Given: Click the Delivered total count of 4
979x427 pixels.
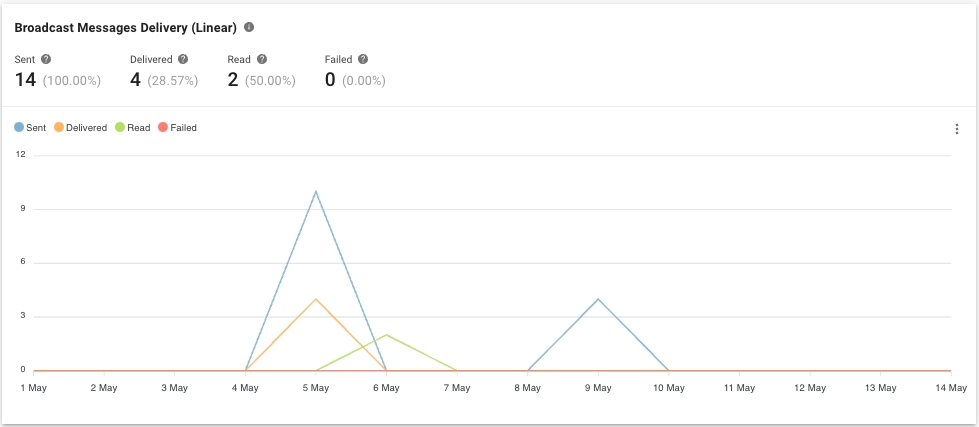Looking at the screenshot, I should tap(136, 80).
